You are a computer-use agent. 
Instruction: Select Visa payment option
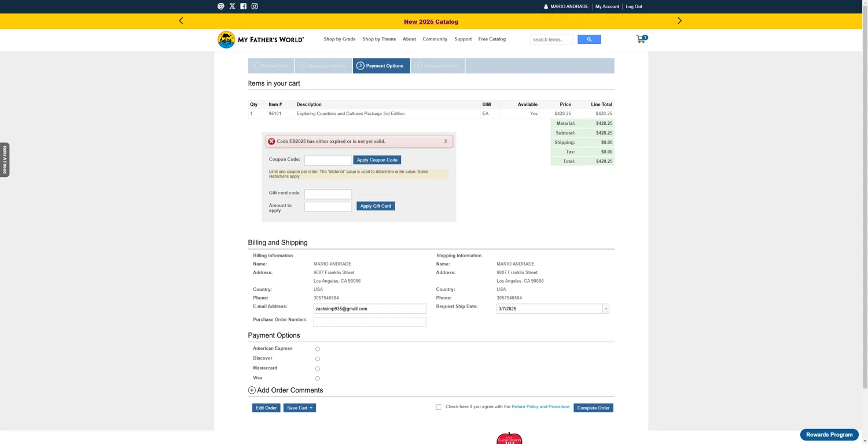click(317, 379)
